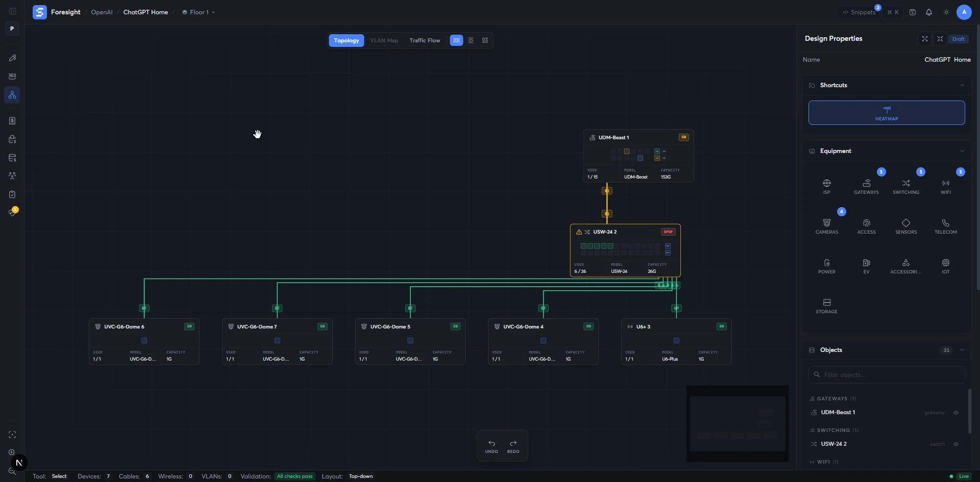This screenshot has width=980, height=482.
Task: Select the EV equipment category
Action: click(867, 266)
